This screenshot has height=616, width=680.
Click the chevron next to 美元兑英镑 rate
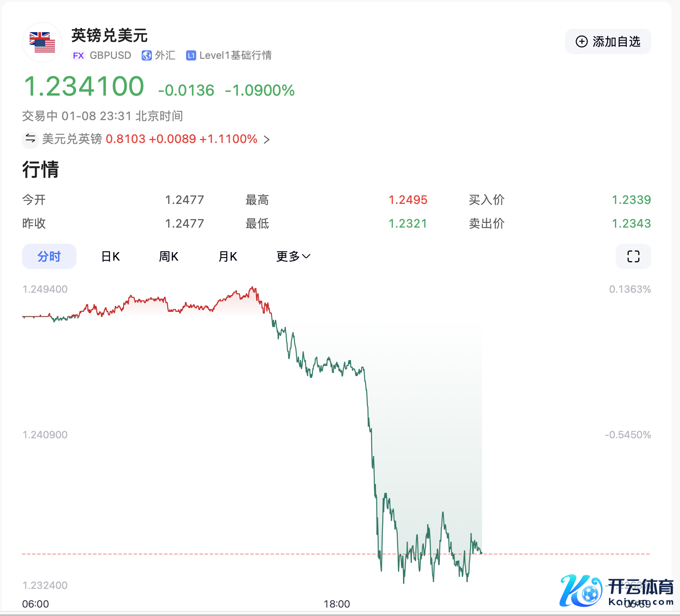pos(266,139)
